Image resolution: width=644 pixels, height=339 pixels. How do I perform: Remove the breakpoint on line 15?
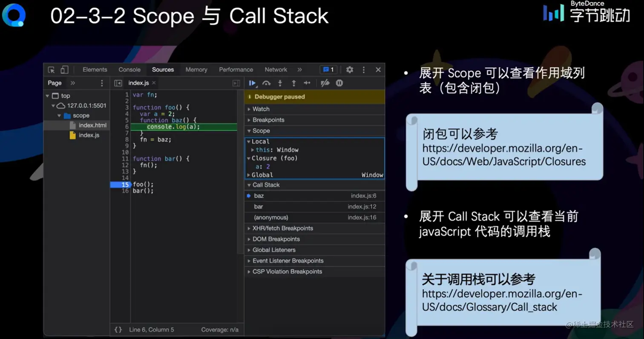click(120, 184)
